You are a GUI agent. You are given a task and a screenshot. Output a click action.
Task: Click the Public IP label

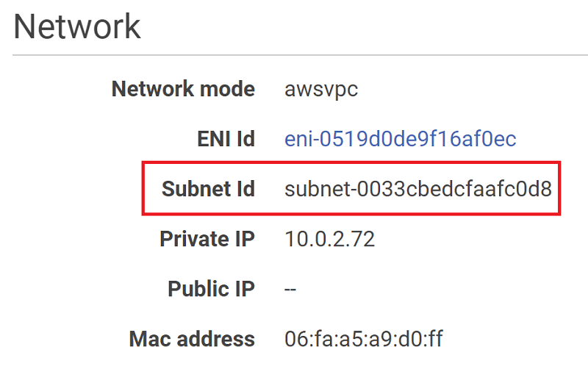click(211, 289)
